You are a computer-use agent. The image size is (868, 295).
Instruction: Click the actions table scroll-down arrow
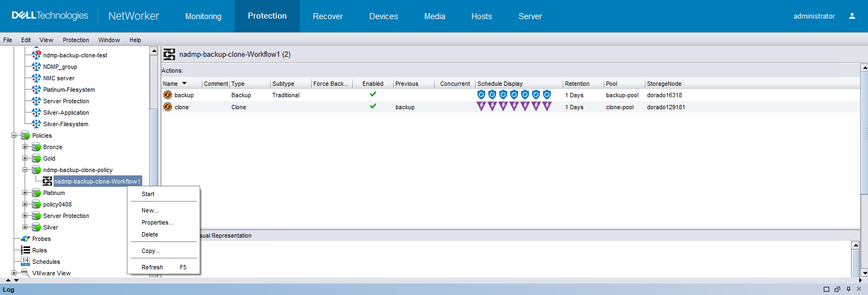(865, 272)
